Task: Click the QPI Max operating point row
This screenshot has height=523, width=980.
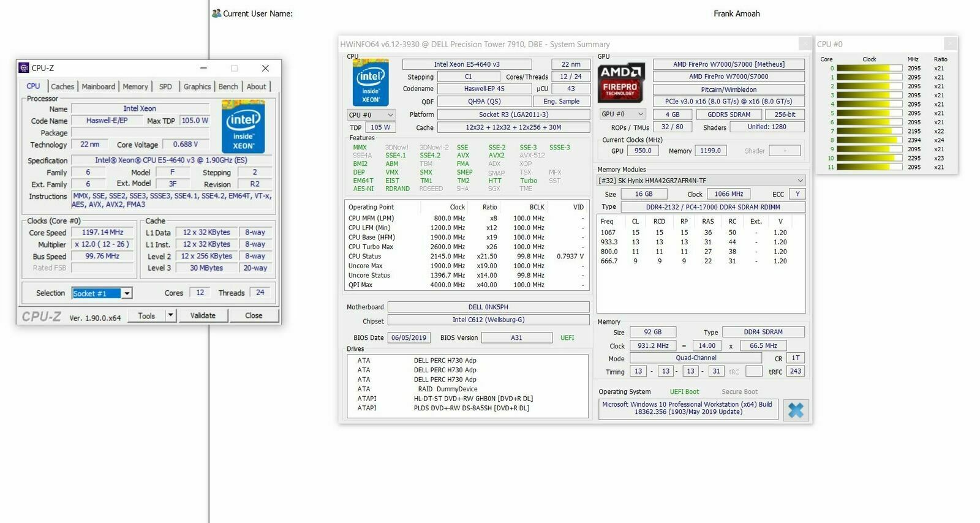Action: tap(467, 285)
